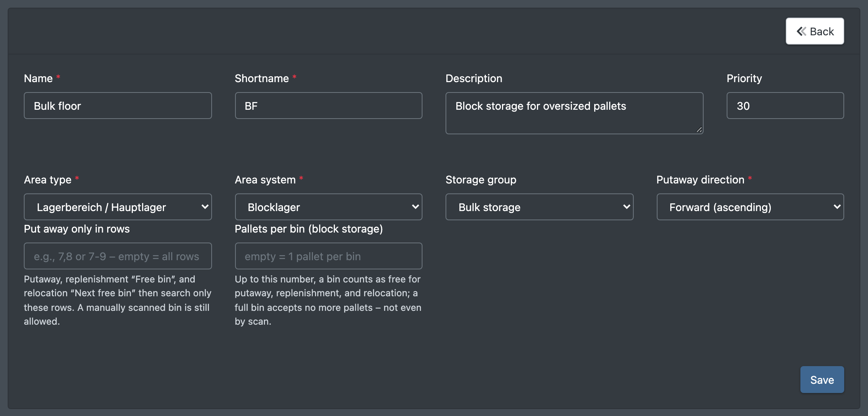Select the 'Shortname' label
This screenshot has width=868, height=416.
(x=262, y=78)
